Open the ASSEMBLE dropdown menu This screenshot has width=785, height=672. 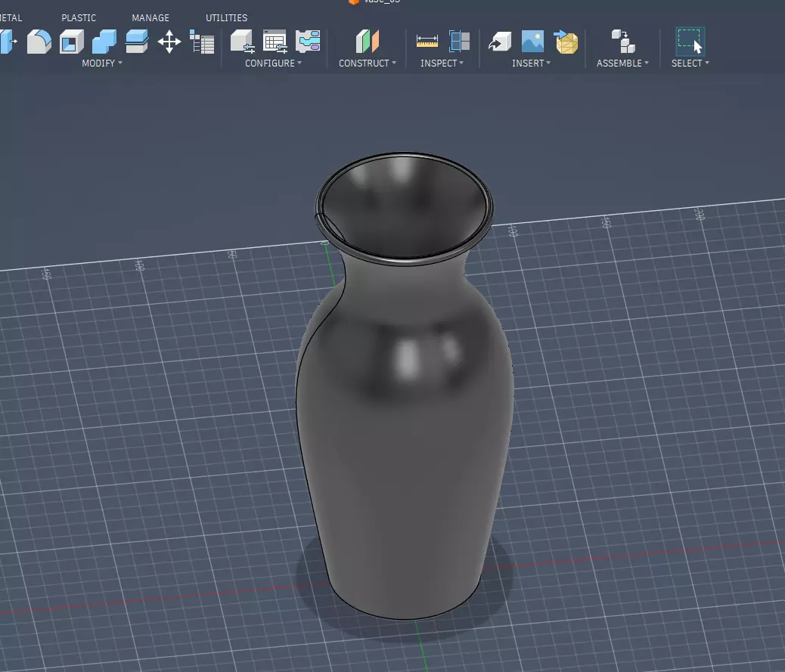tap(622, 63)
